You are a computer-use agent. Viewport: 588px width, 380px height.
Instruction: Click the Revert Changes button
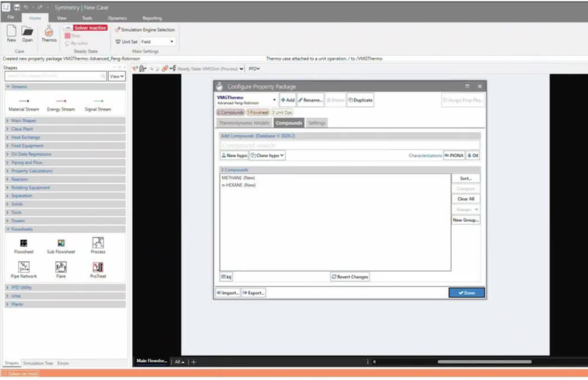coord(350,277)
